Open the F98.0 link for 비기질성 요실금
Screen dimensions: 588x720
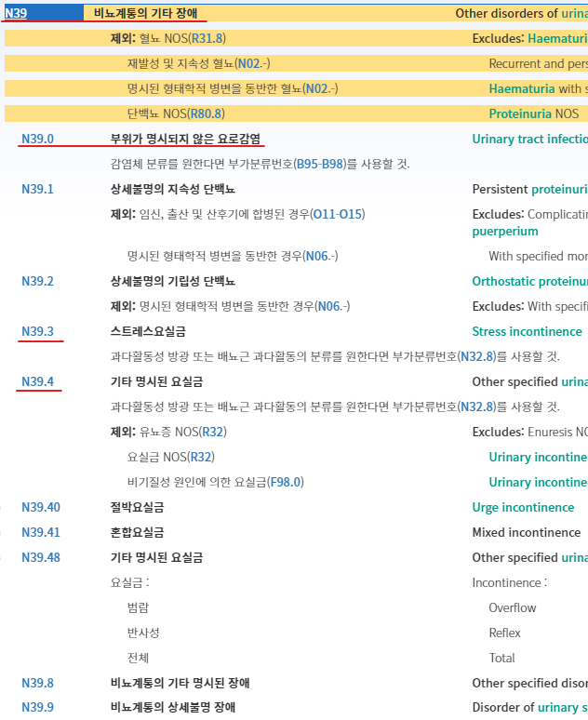286,482
